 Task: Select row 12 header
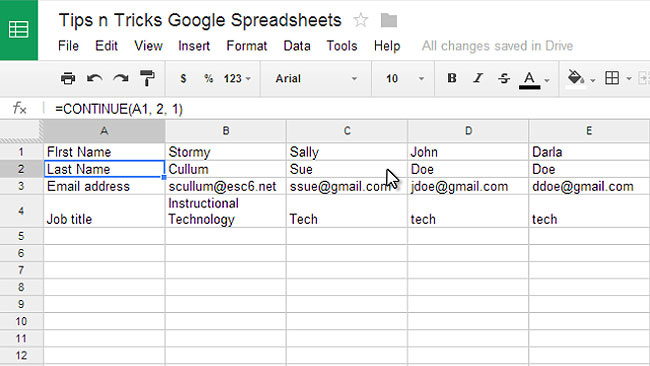[x=21, y=355]
